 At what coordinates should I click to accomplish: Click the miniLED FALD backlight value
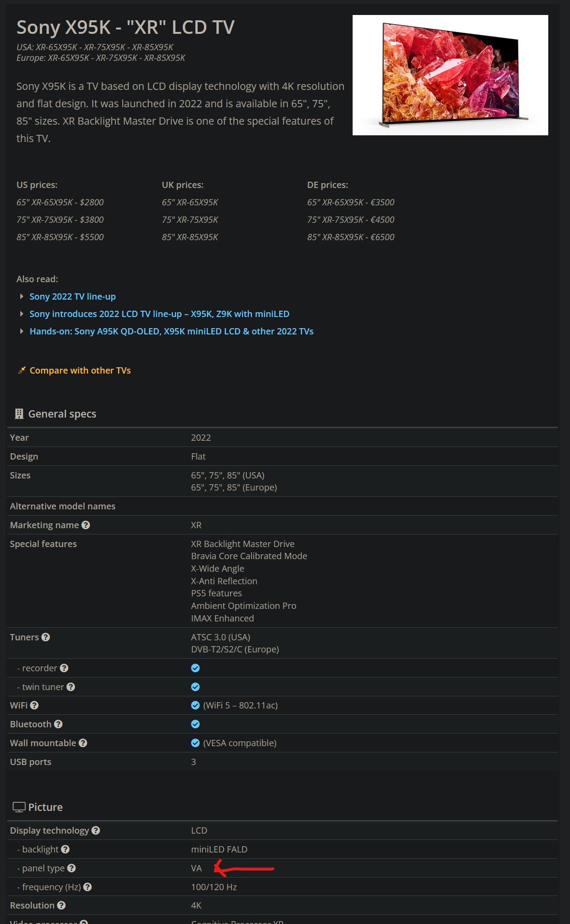(219, 849)
